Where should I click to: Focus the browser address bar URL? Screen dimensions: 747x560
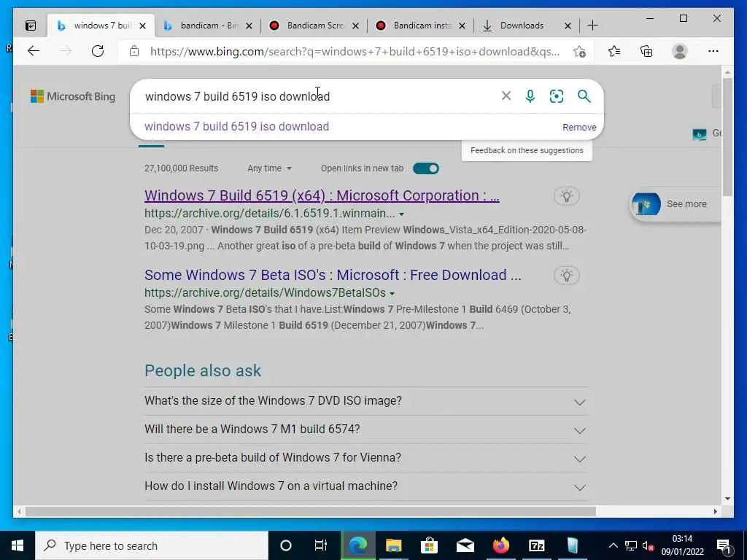click(x=355, y=52)
